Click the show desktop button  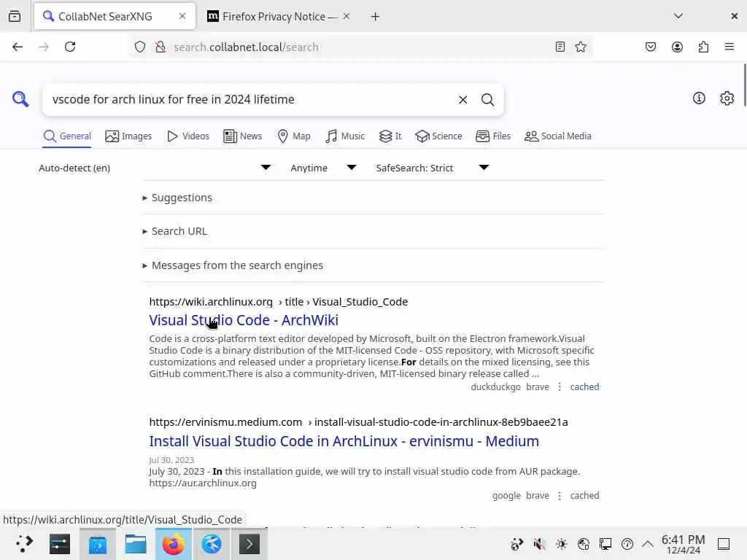(724, 544)
